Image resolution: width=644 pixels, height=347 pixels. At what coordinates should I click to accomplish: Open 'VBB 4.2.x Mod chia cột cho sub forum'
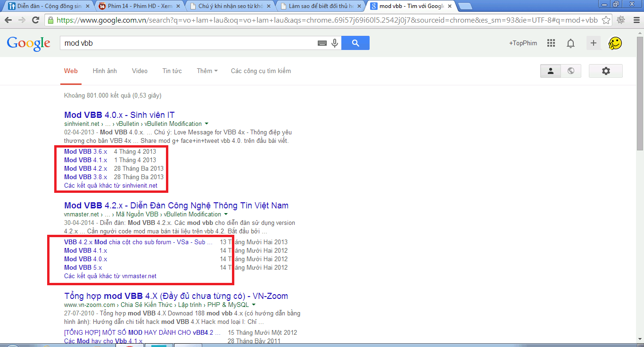pos(138,242)
